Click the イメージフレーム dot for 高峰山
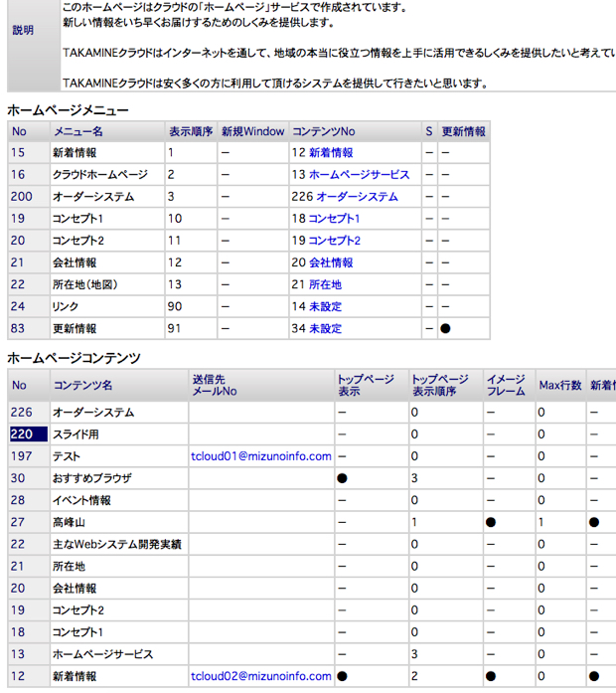Viewport: 616px width, 693px height. tap(491, 522)
